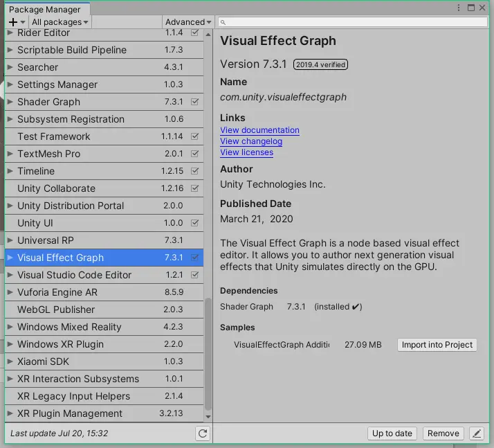Image resolution: width=494 pixels, height=448 pixels.
Task: Select the TextMesh Pro package
Action: 104,154
